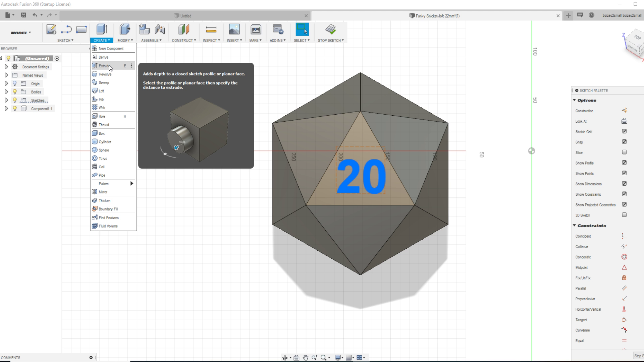Select the Mirror tool in CREATE menu
The width and height of the screenshot is (644, 362).
(103, 192)
